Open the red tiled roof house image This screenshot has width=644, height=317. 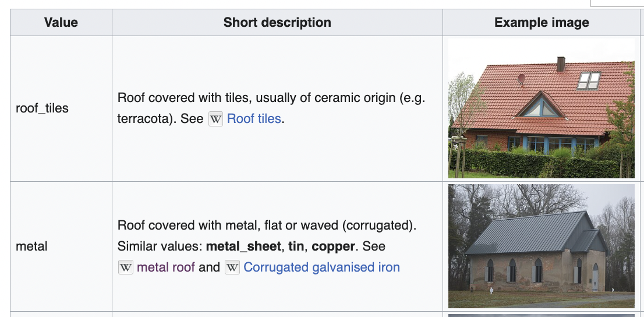542,108
